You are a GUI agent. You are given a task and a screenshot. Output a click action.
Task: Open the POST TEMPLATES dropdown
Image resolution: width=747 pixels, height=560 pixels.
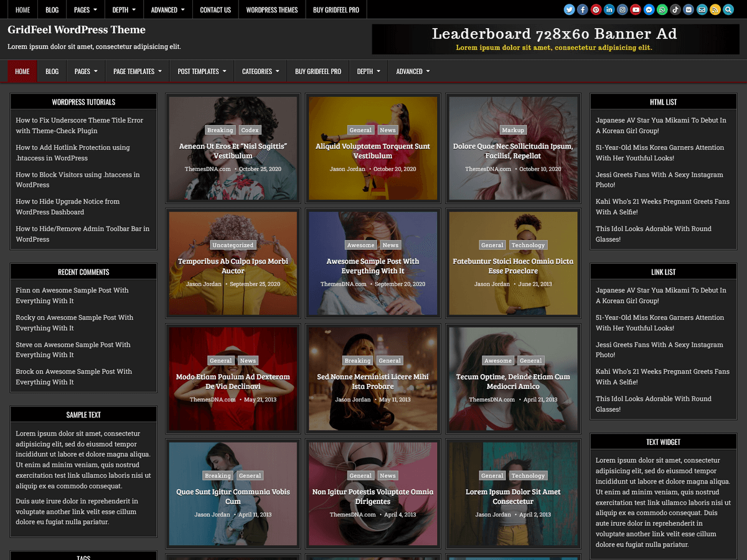(201, 71)
